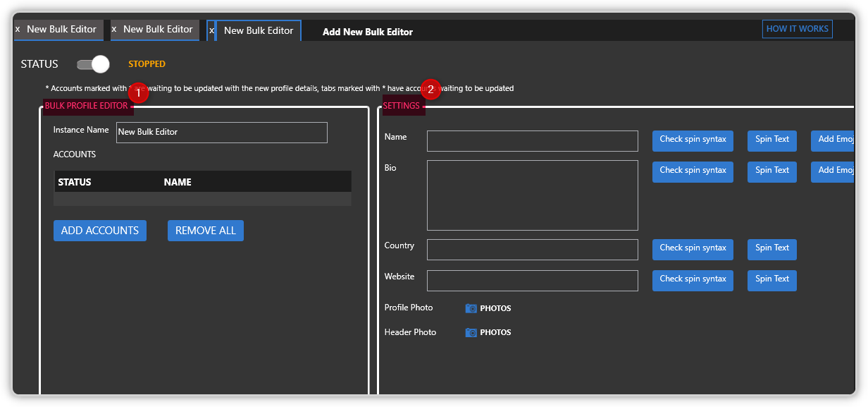Spin Text for the Website field
The image size is (868, 407).
[771, 280]
